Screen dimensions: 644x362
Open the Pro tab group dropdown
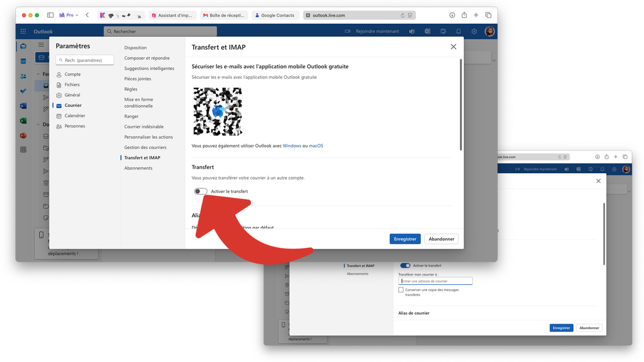pos(69,15)
